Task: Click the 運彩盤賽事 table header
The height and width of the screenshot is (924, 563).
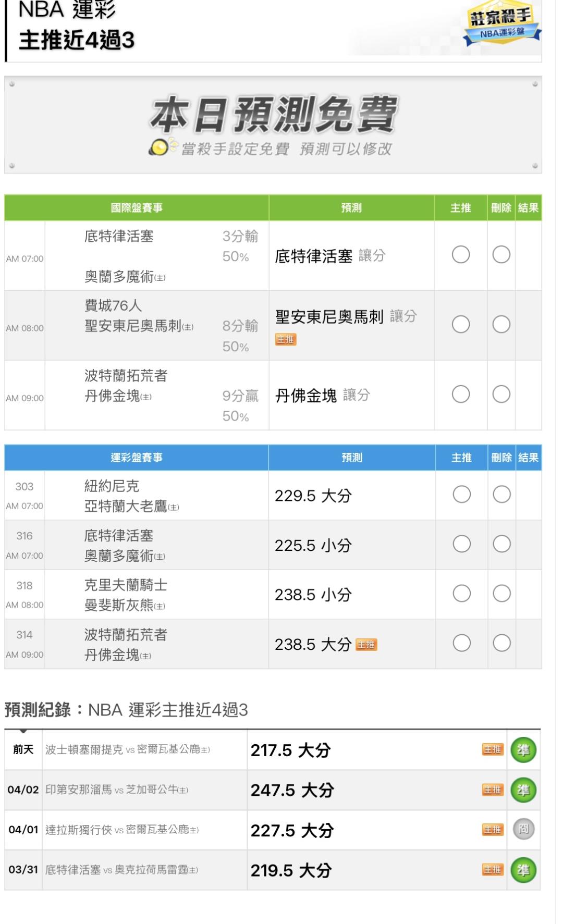Action: (137, 458)
